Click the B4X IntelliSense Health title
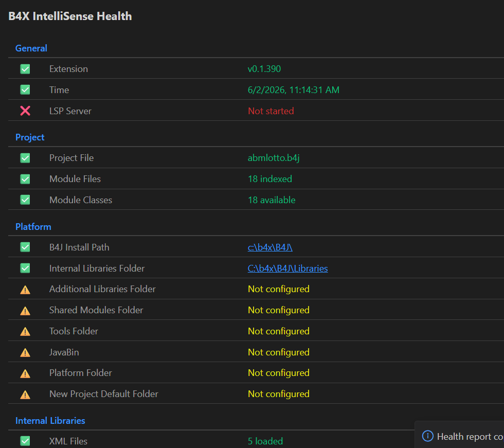504x448 pixels. [x=70, y=16]
